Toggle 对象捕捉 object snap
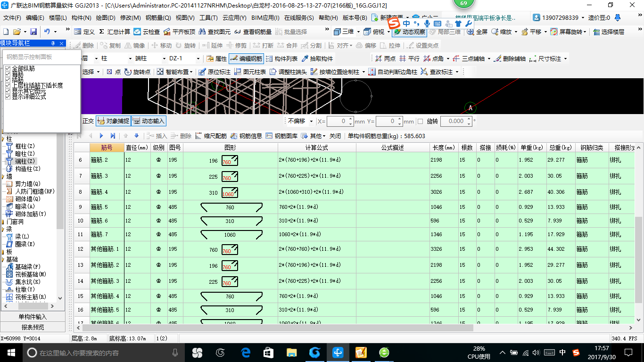The height and width of the screenshot is (362, 644). [113, 121]
